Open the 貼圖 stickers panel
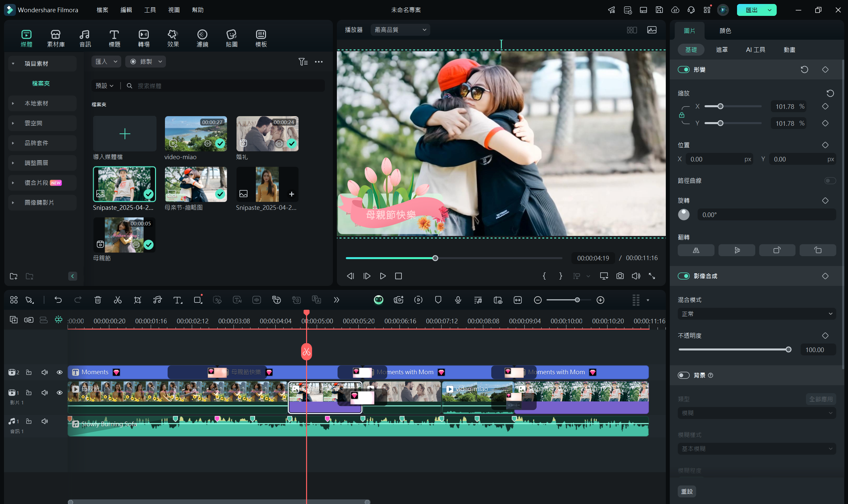The height and width of the screenshot is (504, 848). 232,39
